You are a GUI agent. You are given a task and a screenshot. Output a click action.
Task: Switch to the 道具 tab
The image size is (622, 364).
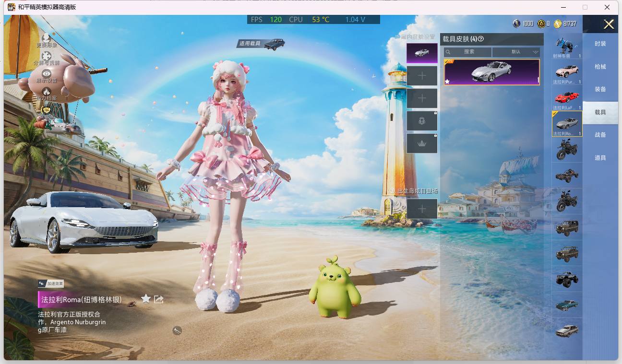pyautogui.click(x=600, y=158)
